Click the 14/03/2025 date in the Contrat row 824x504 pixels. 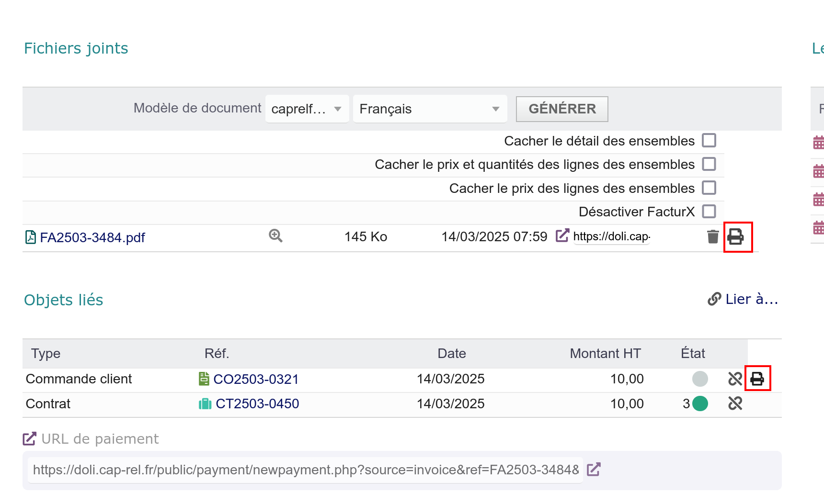pyautogui.click(x=451, y=403)
